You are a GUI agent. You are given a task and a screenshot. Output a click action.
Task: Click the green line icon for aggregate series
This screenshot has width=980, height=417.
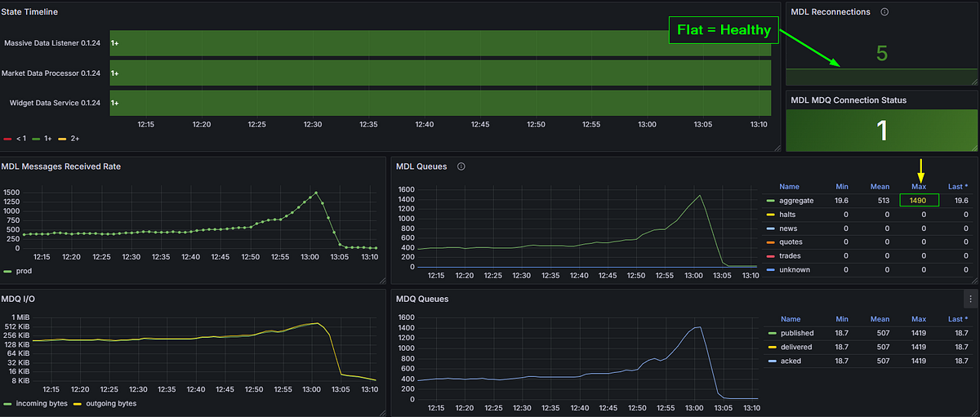(772, 200)
